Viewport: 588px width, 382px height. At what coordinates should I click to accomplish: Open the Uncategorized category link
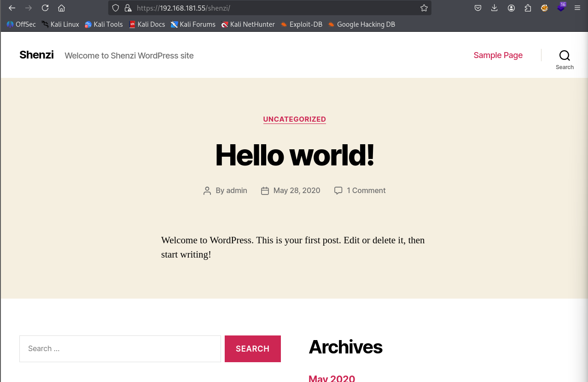294,119
